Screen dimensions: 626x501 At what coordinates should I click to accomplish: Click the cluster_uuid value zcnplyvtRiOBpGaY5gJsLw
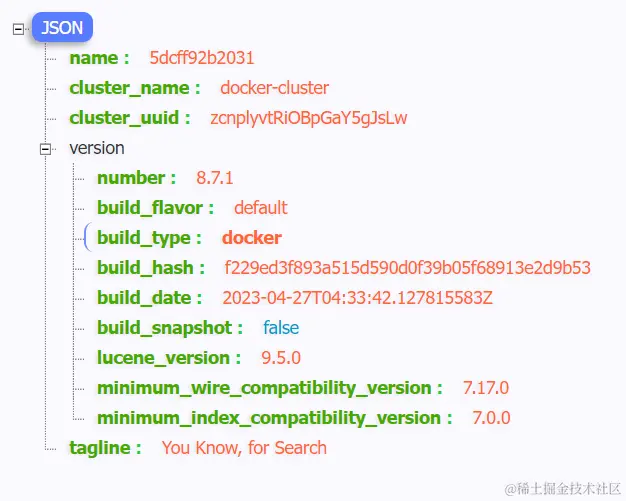[309, 118]
